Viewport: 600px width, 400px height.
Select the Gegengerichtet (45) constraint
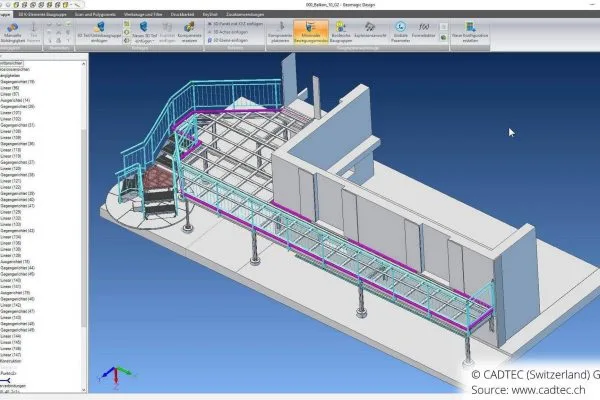point(18,274)
